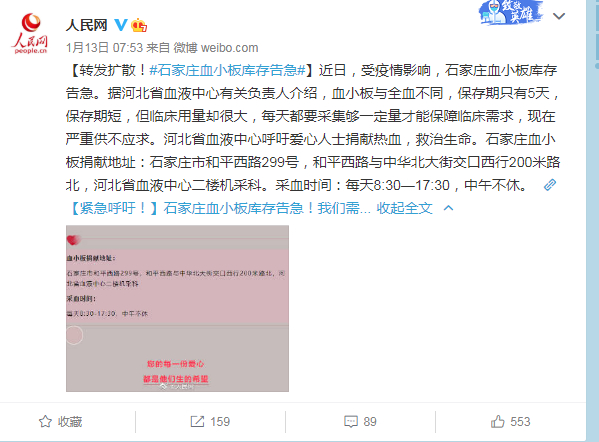
Task: Open reposts list showing 159
Action: (210, 421)
